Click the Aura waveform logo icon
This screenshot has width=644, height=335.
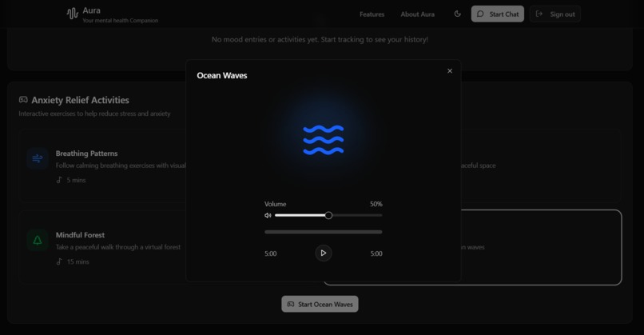(x=72, y=14)
